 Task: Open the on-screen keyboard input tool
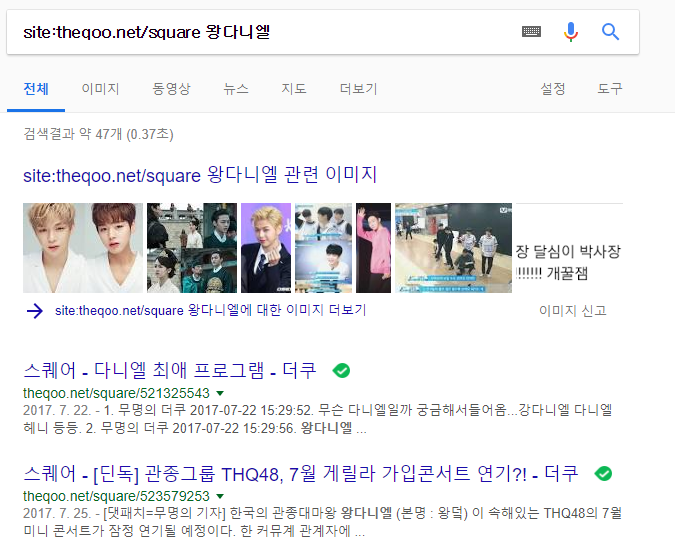tap(531, 31)
